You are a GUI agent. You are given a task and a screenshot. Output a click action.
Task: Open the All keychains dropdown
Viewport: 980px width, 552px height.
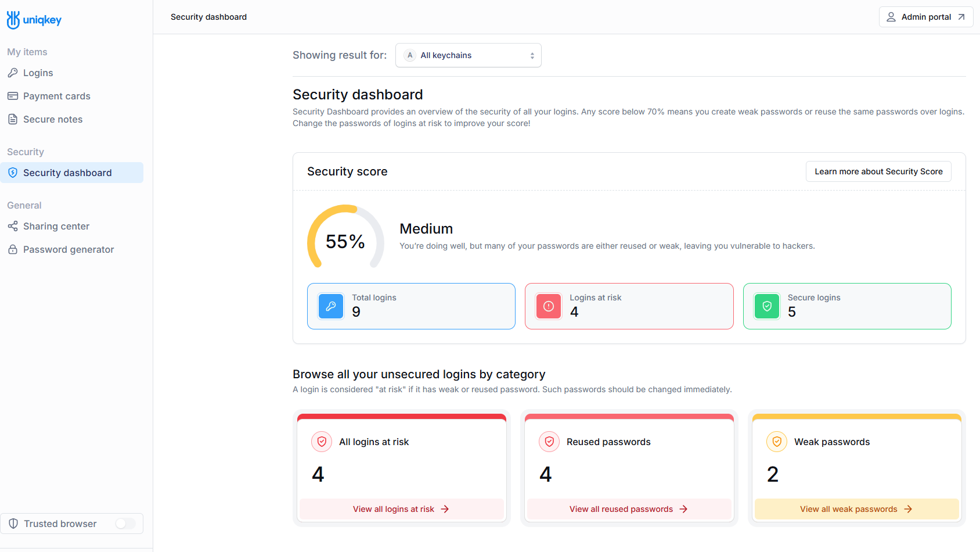(469, 55)
